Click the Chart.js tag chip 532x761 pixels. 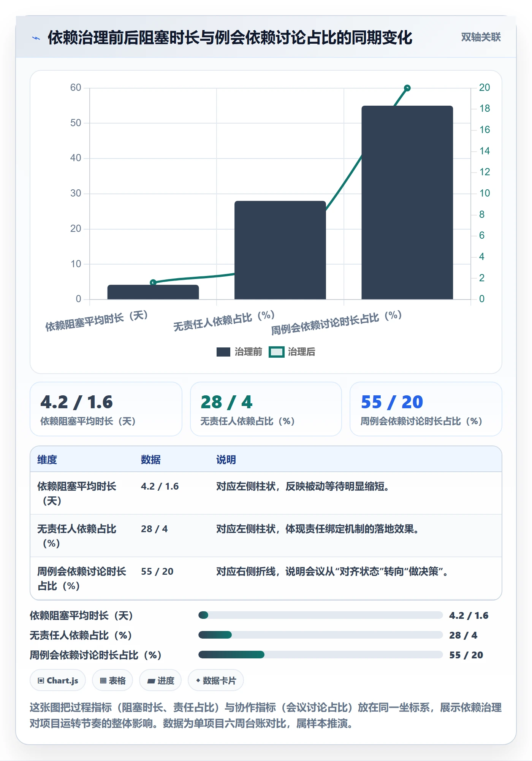click(x=58, y=680)
